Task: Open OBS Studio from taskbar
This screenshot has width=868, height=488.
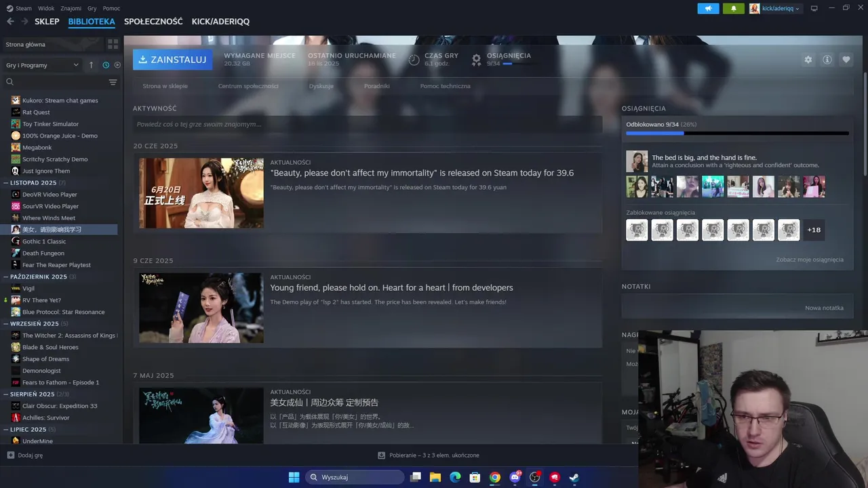Action: [x=534, y=477]
